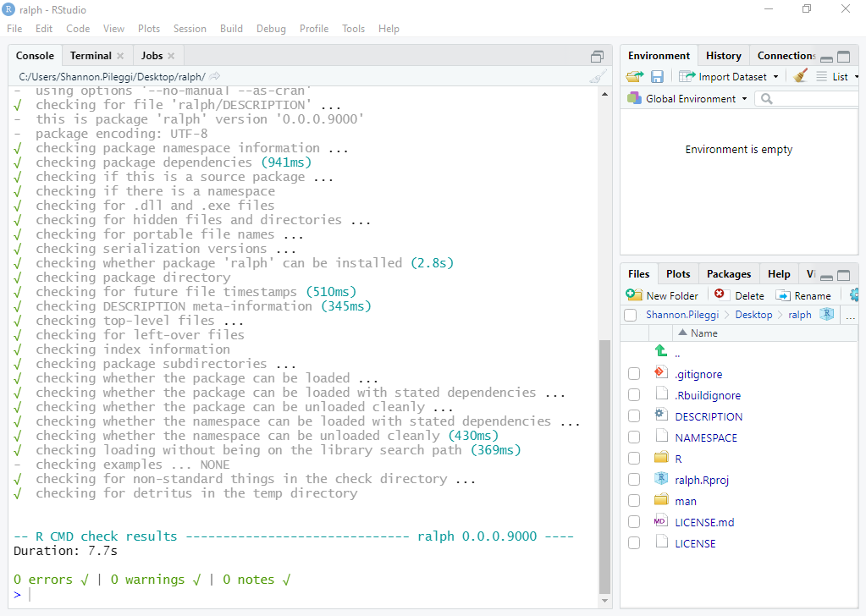The image size is (866, 616).
Task: Click the restore console pane icon
Action: (x=597, y=57)
